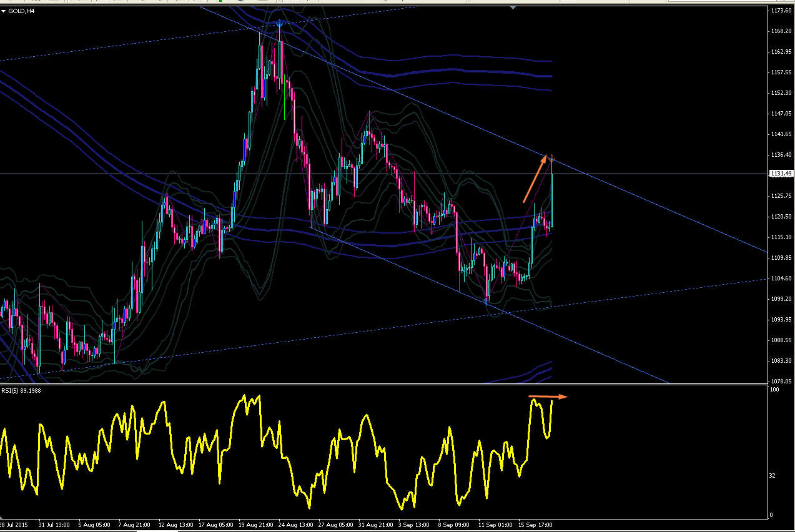Click time axis label 28 Jul 2015
795x532 pixels.
pyautogui.click(x=14, y=525)
